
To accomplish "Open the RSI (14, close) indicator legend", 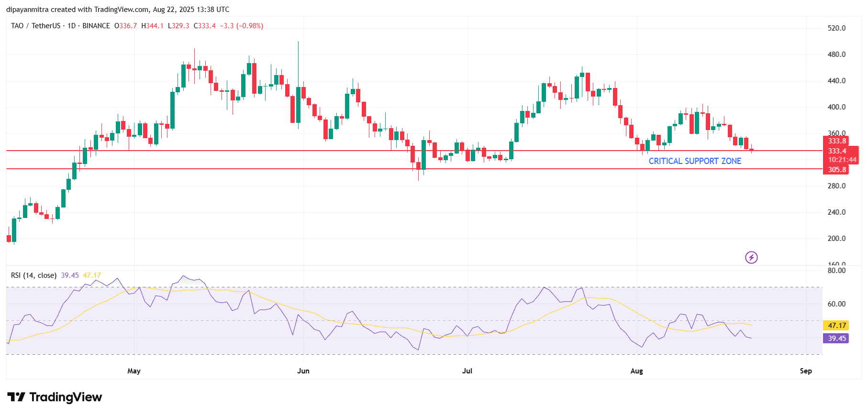I will coord(33,275).
